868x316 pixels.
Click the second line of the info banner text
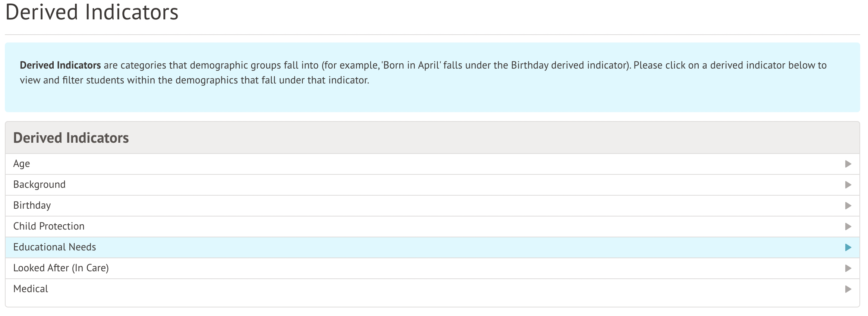click(194, 80)
